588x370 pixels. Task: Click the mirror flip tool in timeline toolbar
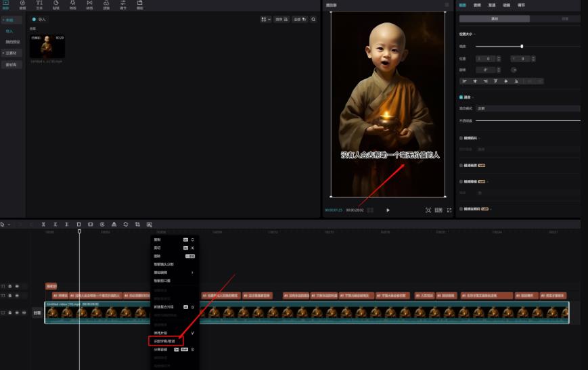(x=114, y=224)
